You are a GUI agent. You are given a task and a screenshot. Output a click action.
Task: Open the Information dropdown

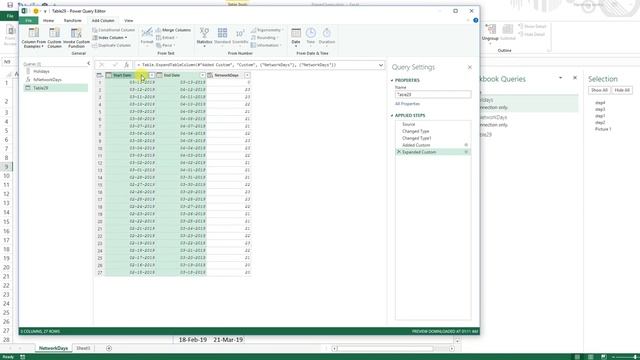[266, 45]
